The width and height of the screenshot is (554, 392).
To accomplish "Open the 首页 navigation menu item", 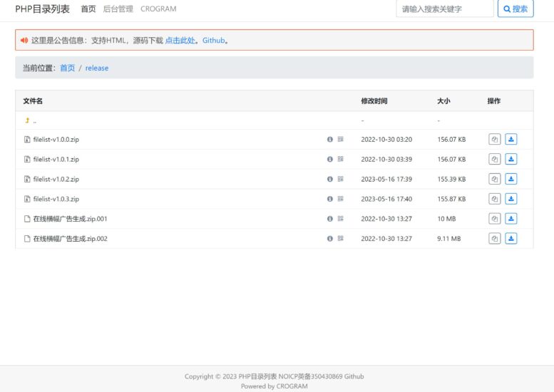I will coord(88,9).
